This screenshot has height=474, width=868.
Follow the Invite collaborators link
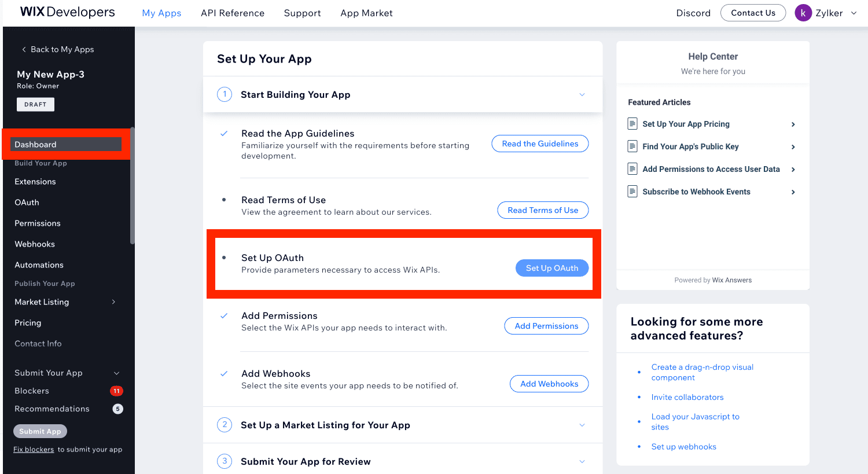[x=687, y=397]
